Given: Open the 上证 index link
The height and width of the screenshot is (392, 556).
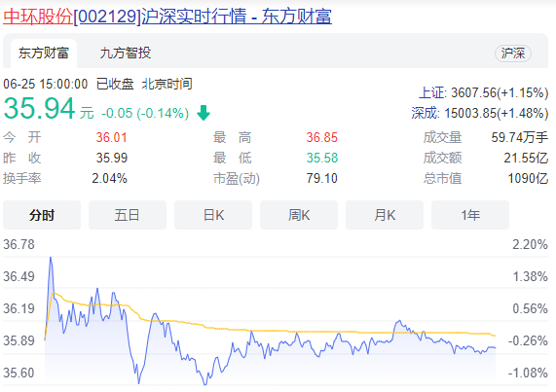Looking at the screenshot, I should click(x=431, y=92).
